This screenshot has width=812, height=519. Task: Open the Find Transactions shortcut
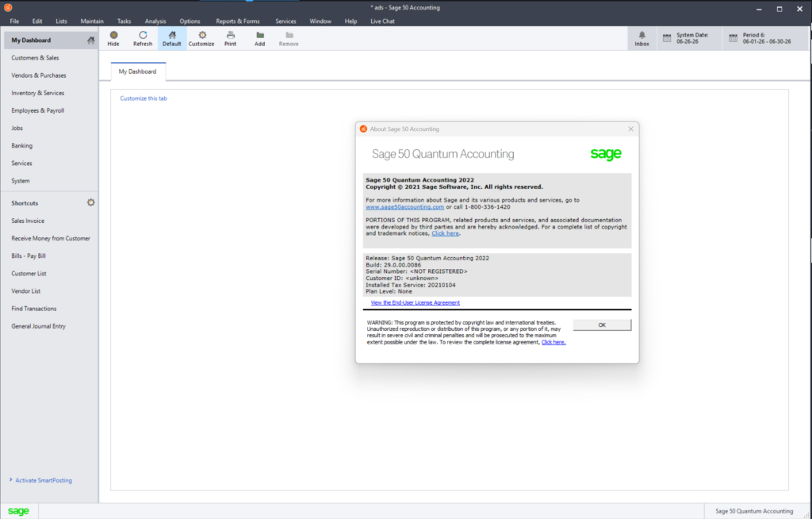pyautogui.click(x=34, y=309)
